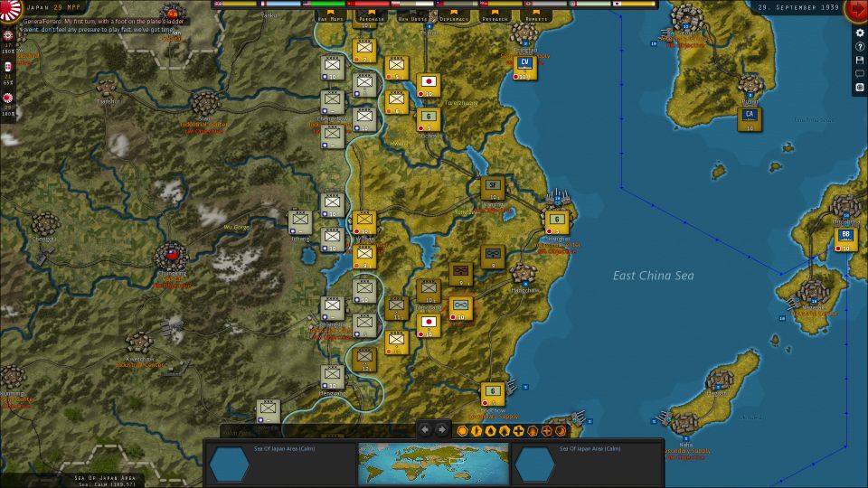The image size is (868, 488).
Task: Click the Tianshui town icon
Action: click(107, 88)
